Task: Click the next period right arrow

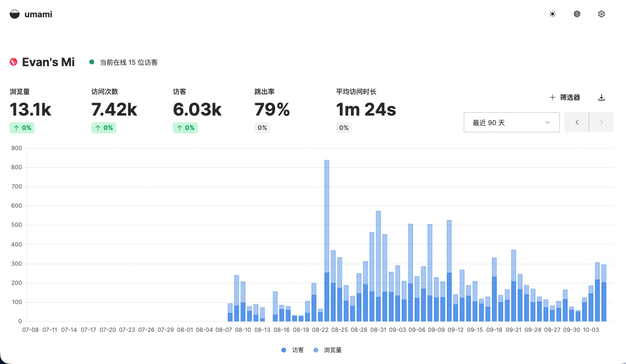Action: (601, 122)
